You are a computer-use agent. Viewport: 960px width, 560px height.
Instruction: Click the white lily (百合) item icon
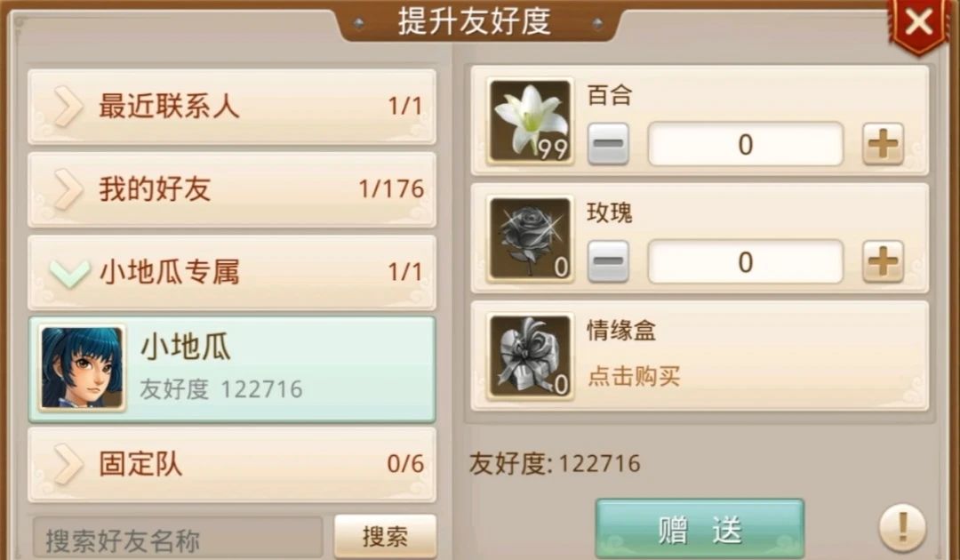point(530,121)
